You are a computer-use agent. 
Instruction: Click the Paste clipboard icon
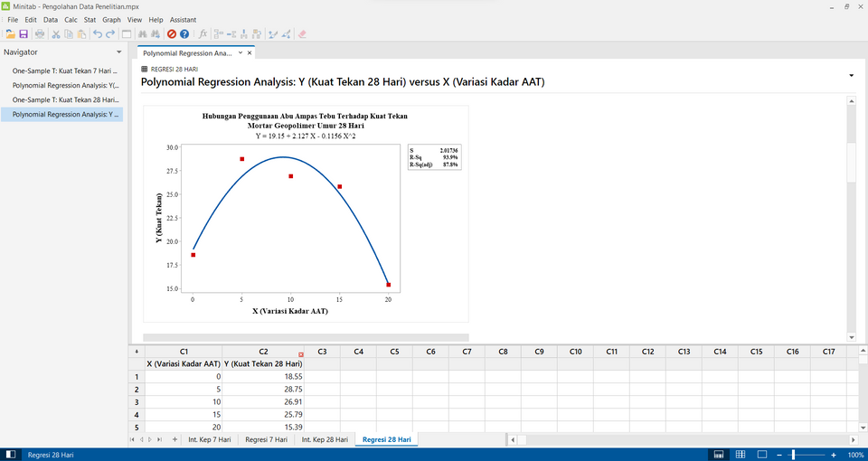81,34
